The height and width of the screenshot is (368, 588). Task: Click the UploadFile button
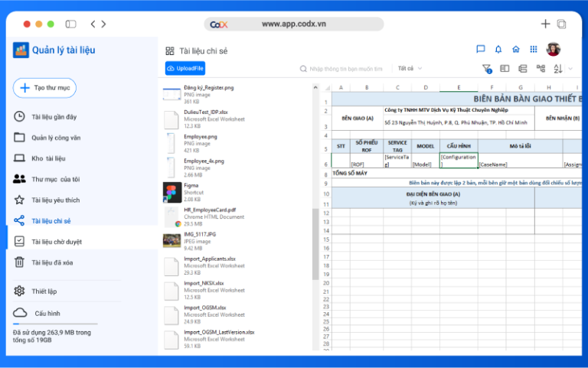(185, 69)
